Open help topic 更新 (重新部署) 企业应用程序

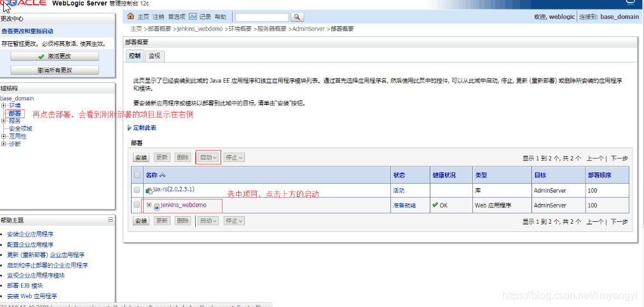pyautogui.click(x=46, y=255)
